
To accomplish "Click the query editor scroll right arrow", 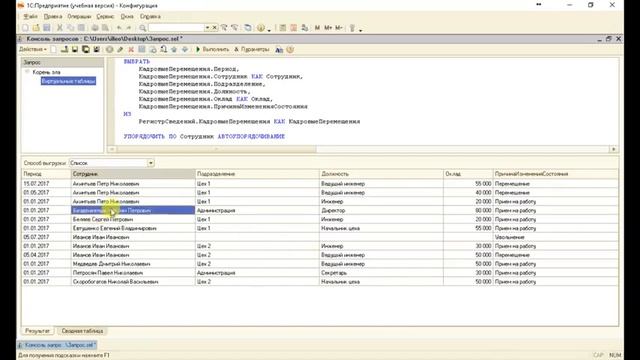I will coord(613,149).
